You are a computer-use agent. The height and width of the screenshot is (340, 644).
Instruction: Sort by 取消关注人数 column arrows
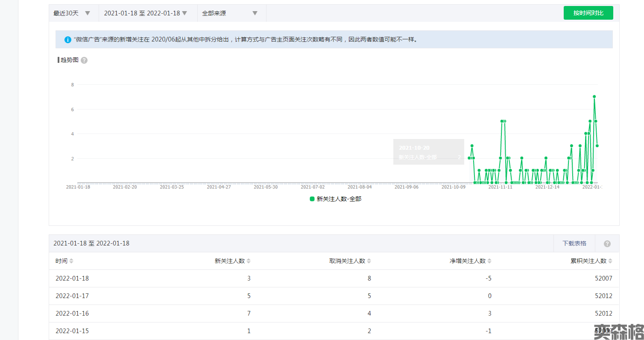(369, 261)
